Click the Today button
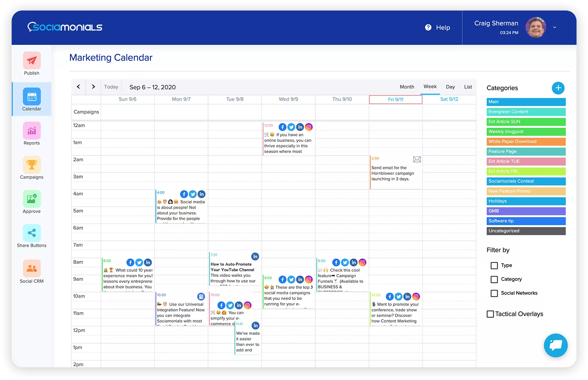The height and width of the screenshot is (380, 588). tap(111, 87)
